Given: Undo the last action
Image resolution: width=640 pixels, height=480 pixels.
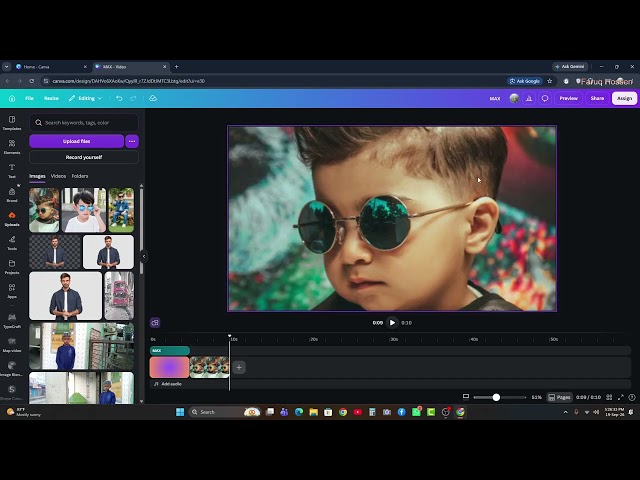Looking at the screenshot, I should (x=119, y=98).
